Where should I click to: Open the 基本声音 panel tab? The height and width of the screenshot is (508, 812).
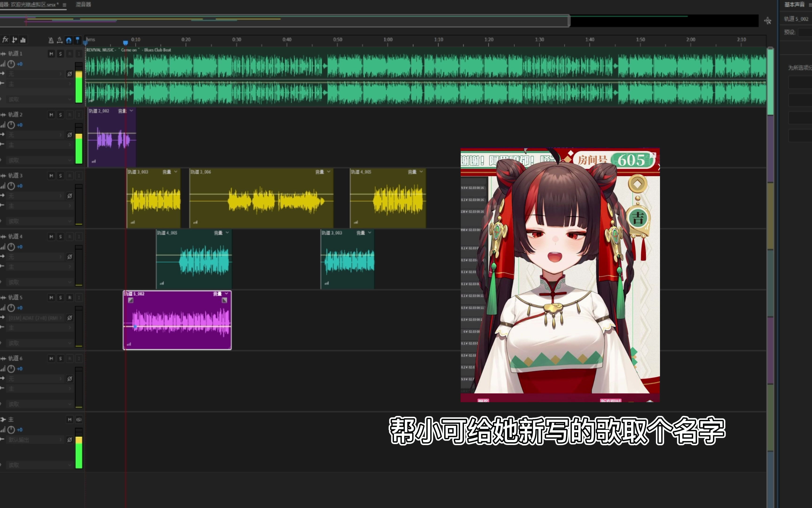(794, 4)
